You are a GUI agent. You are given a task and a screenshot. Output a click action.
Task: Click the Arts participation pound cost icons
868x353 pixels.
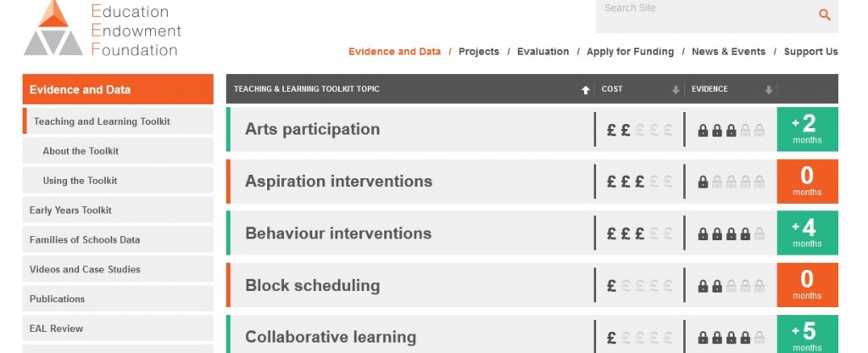[639, 130]
